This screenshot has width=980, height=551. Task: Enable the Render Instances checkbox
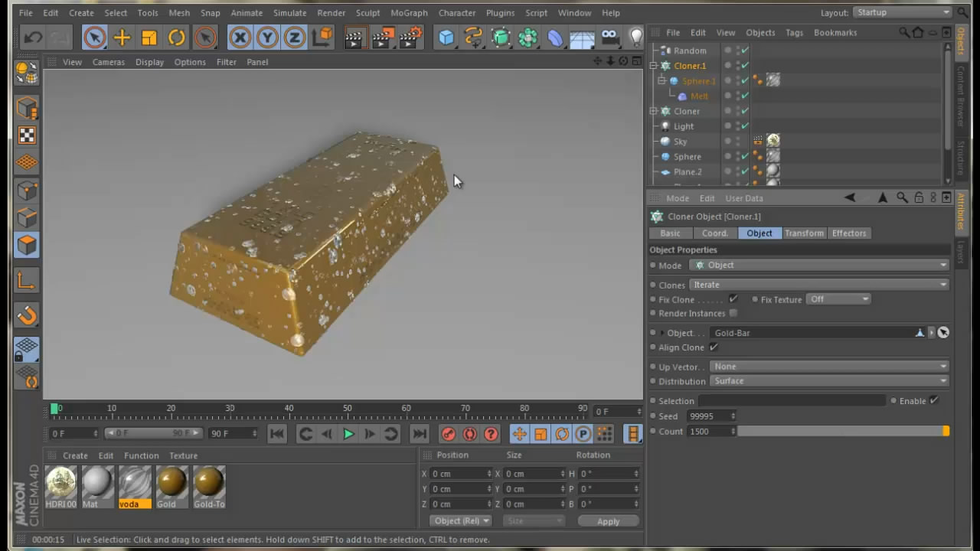pyautogui.click(x=733, y=313)
